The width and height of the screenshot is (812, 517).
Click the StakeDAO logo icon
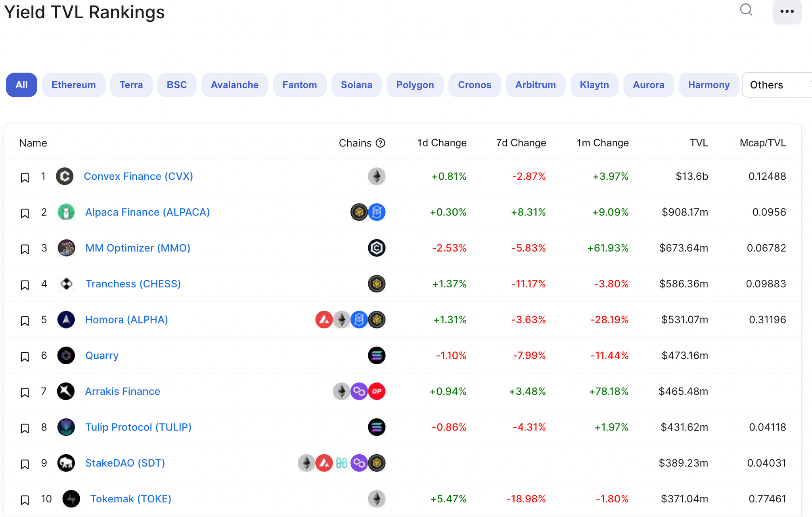pos(66,463)
